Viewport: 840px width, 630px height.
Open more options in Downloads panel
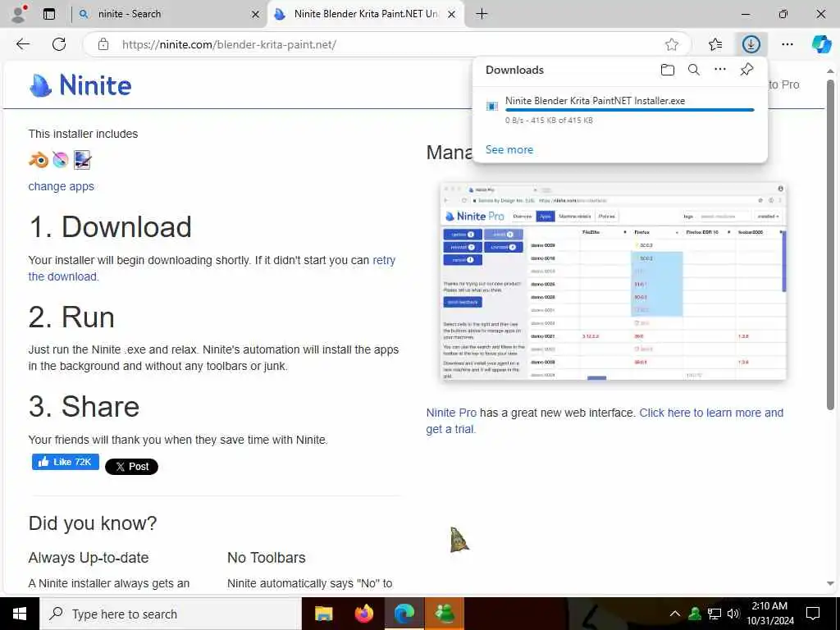point(720,69)
